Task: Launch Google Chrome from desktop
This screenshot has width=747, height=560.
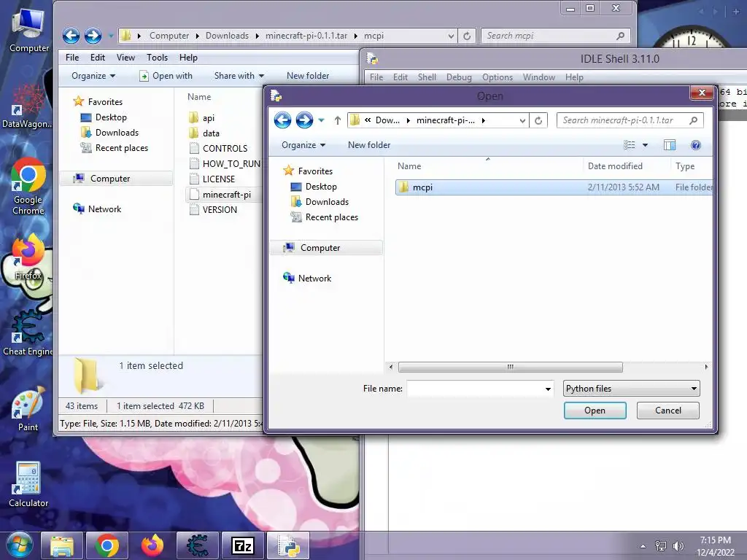Action: [x=28, y=187]
